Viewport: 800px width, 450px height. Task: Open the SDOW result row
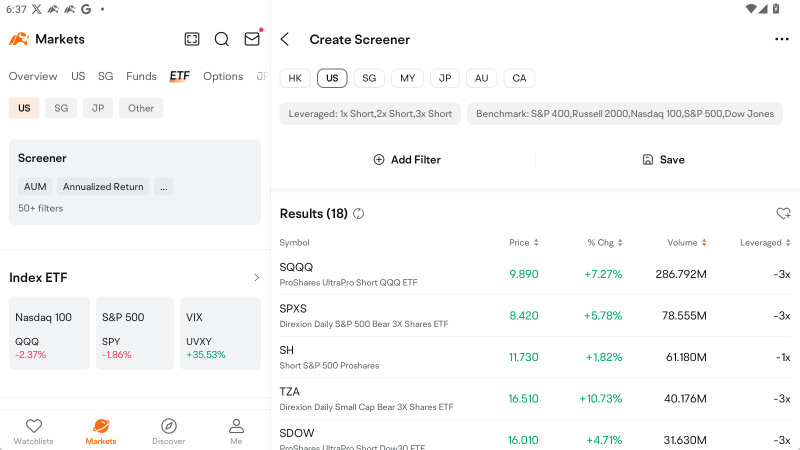[535, 437]
